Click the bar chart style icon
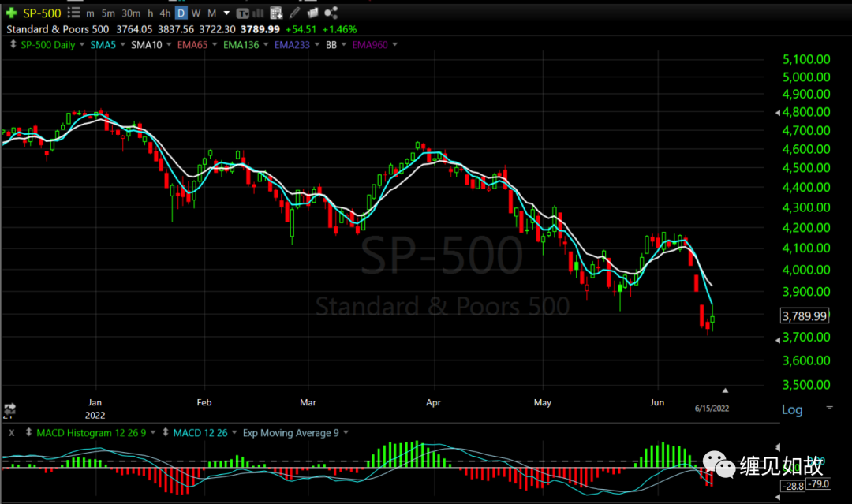The image size is (852, 504). point(258,13)
